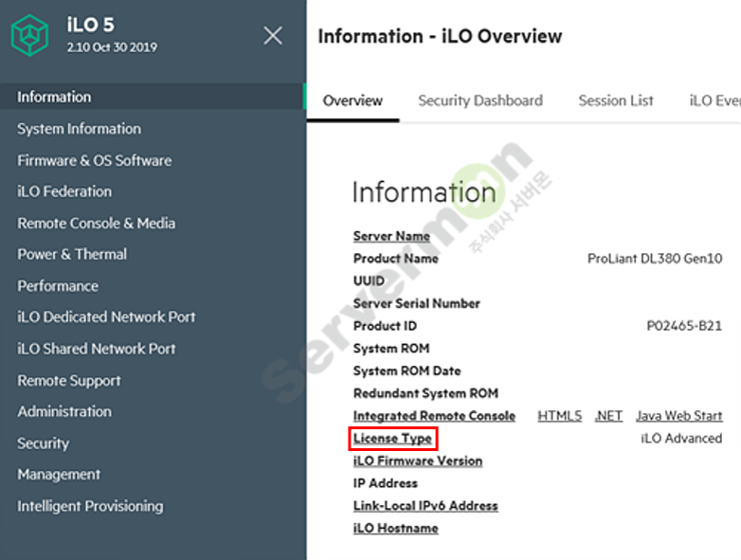The height and width of the screenshot is (560, 741).
Task: Select the 'iLO Advanced' license value
Action: 681,439
